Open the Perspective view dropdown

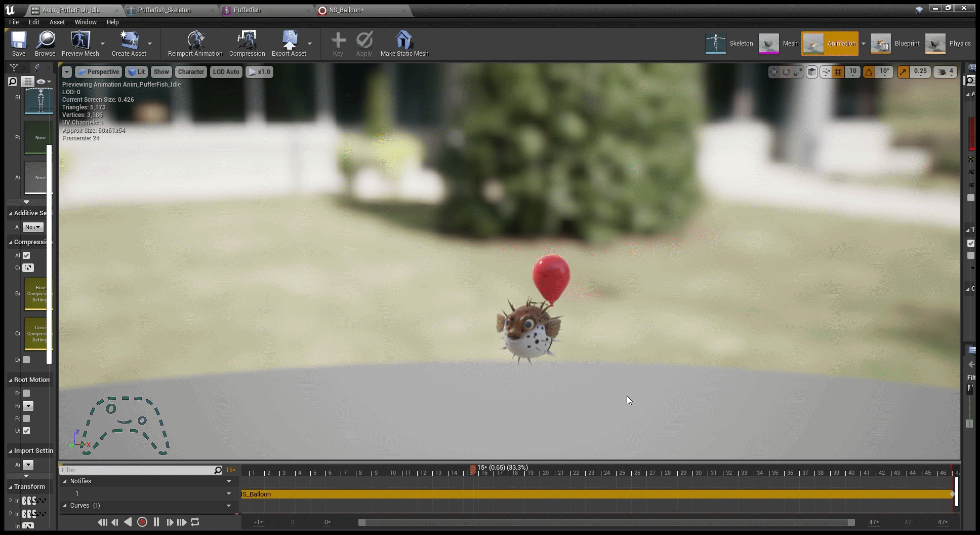tap(98, 71)
